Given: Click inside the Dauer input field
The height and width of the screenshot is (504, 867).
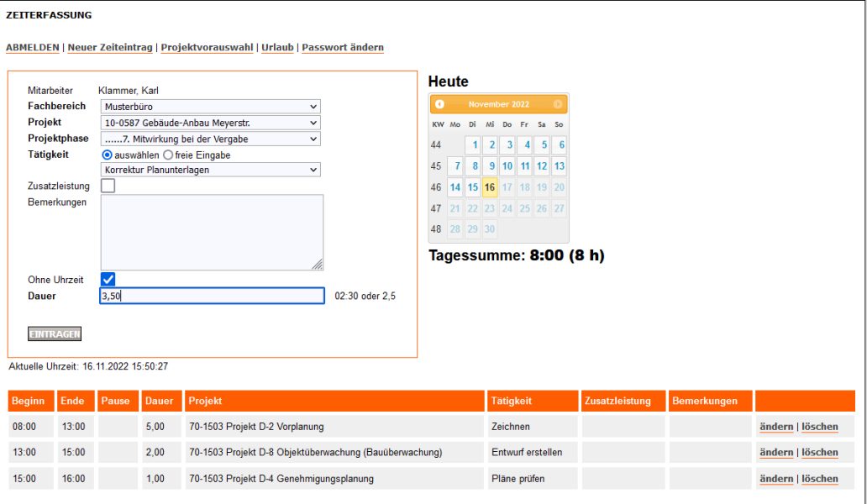Looking at the screenshot, I should 212,295.
